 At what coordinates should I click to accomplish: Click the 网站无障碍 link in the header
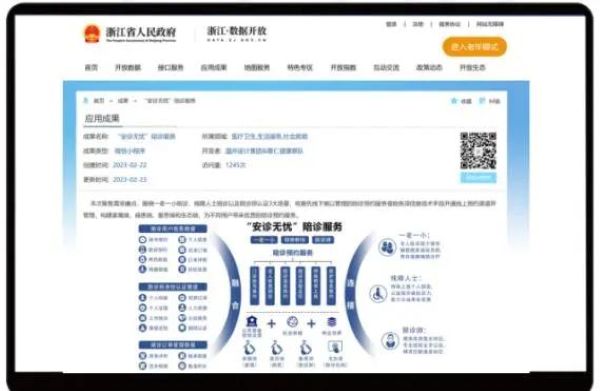(x=490, y=24)
